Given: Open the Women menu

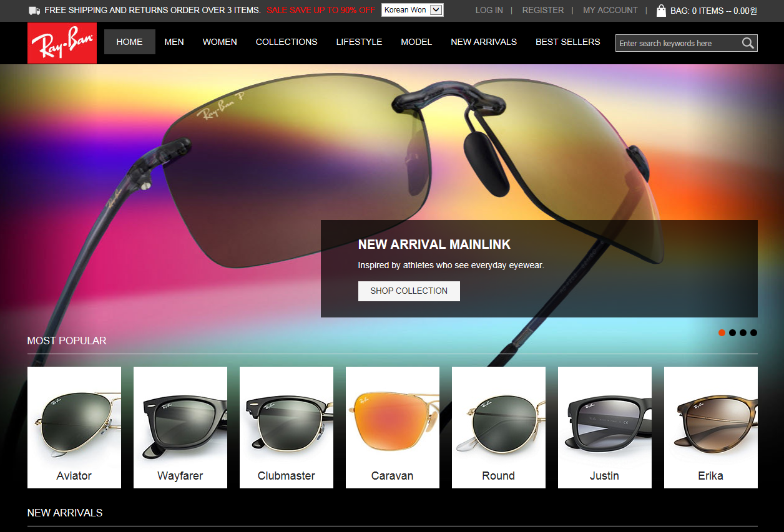Looking at the screenshot, I should (x=220, y=42).
